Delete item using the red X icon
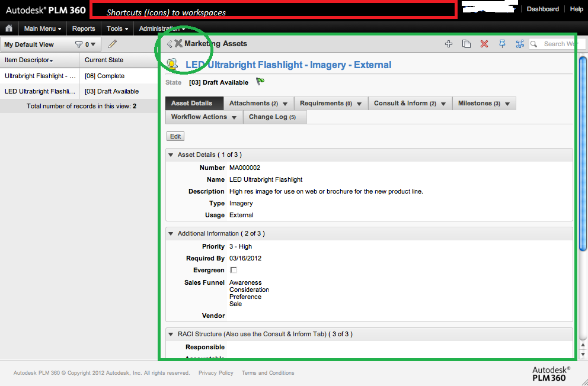 [x=484, y=44]
